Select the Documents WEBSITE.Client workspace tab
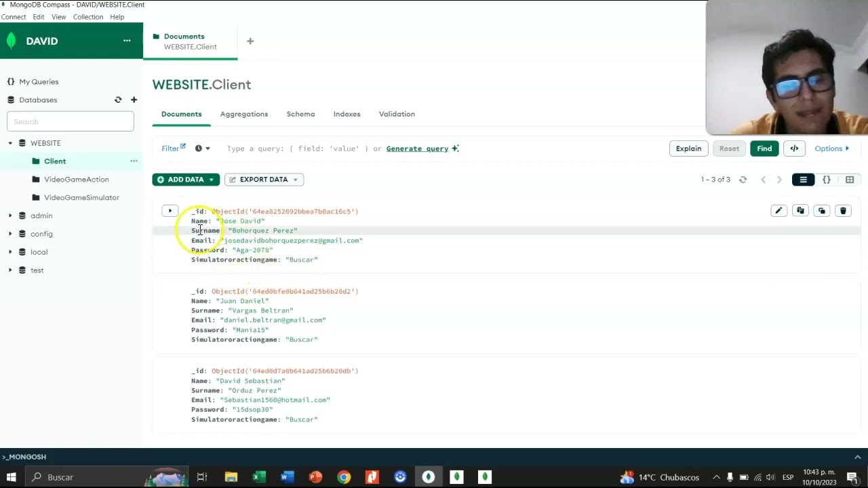 [x=191, y=41]
